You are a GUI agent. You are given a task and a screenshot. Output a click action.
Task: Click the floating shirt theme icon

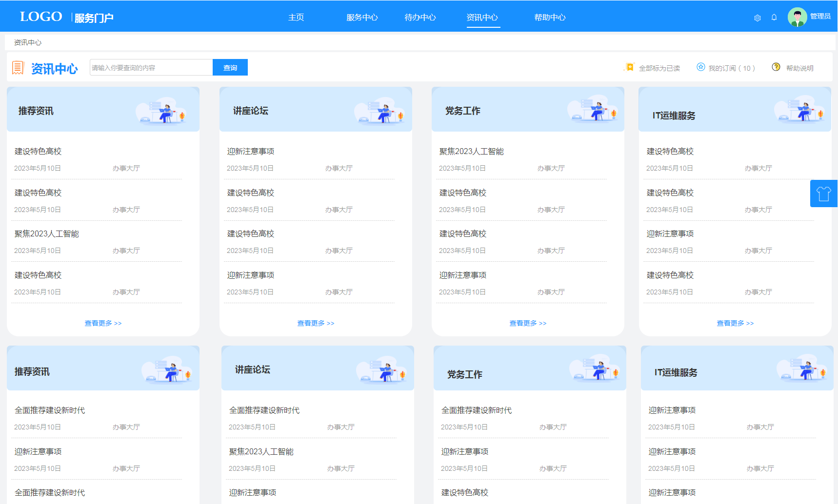[x=823, y=194]
